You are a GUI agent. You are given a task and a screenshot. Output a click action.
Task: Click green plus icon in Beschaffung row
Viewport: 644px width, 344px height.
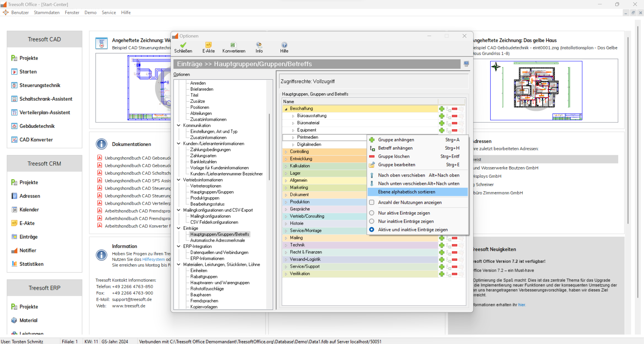[441, 109]
